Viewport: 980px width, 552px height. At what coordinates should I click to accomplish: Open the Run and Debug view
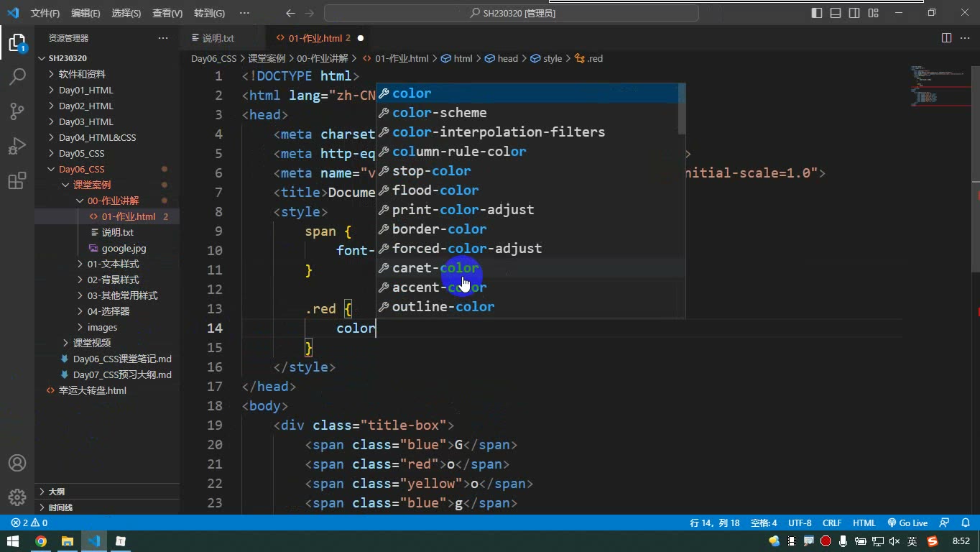[17, 146]
